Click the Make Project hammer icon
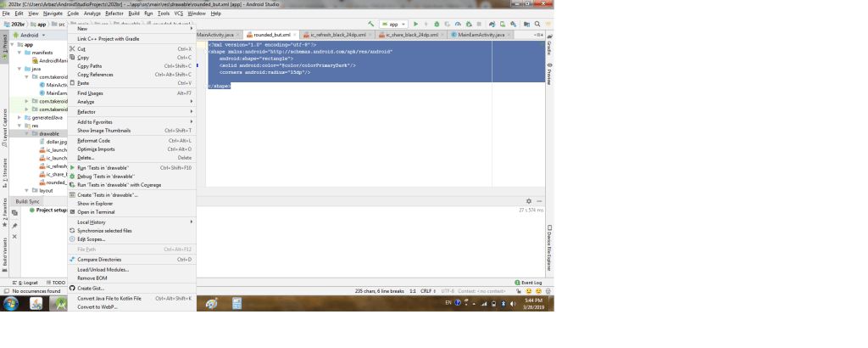 click(x=370, y=25)
